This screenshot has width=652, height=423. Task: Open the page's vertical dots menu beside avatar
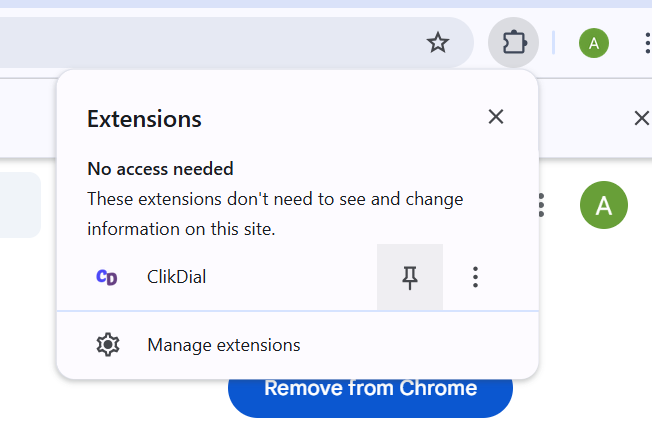coord(541,205)
